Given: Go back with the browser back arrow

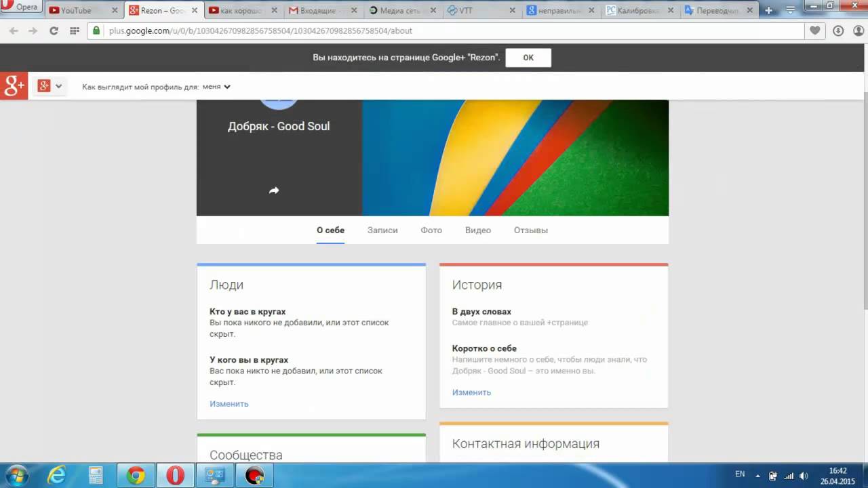Looking at the screenshot, I should (x=14, y=30).
